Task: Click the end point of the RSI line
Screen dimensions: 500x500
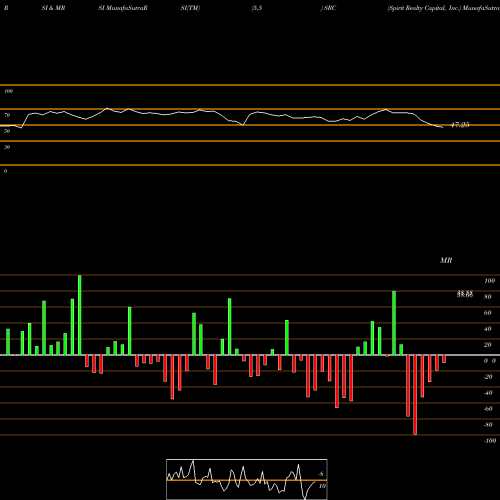Action: [x=443, y=127]
